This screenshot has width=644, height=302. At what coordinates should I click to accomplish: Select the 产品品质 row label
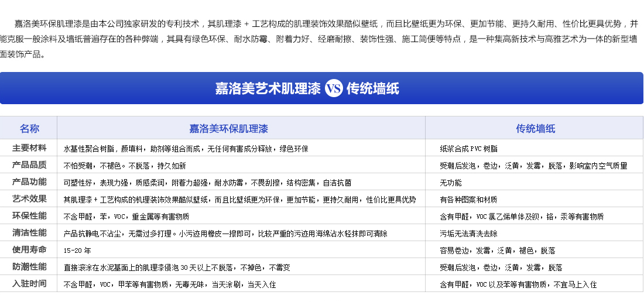pos(29,165)
